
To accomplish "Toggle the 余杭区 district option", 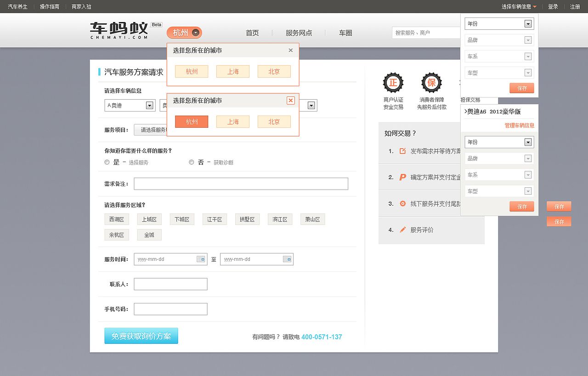I will tap(117, 235).
